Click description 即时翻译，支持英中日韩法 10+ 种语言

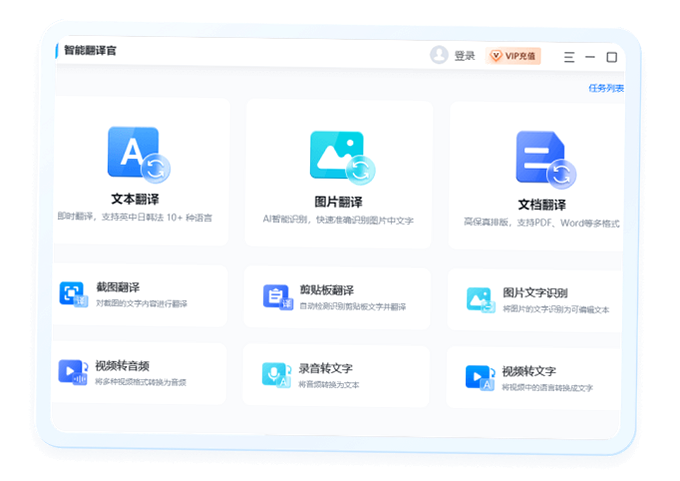coord(135,217)
